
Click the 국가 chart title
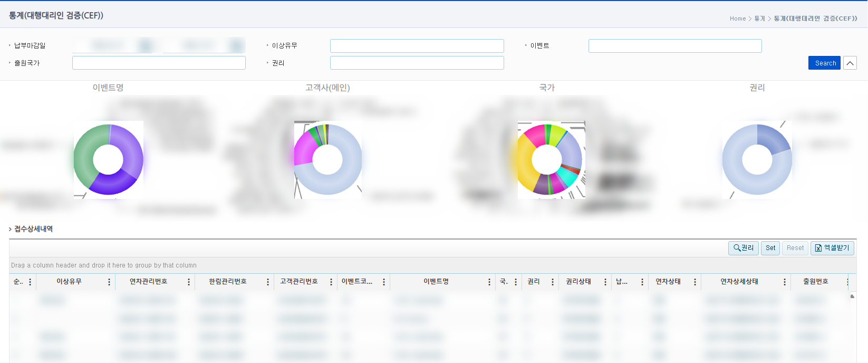[x=547, y=88]
